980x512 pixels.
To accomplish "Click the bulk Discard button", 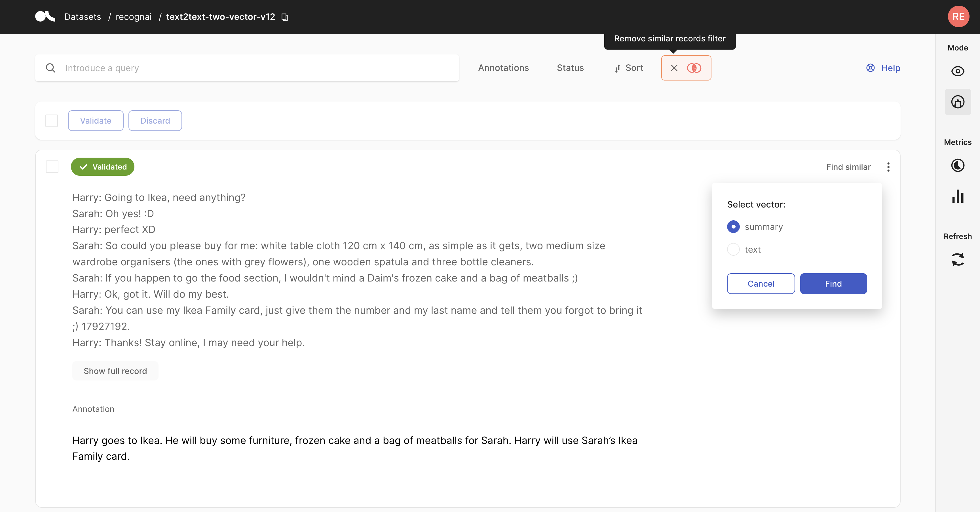I will point(155,120).
